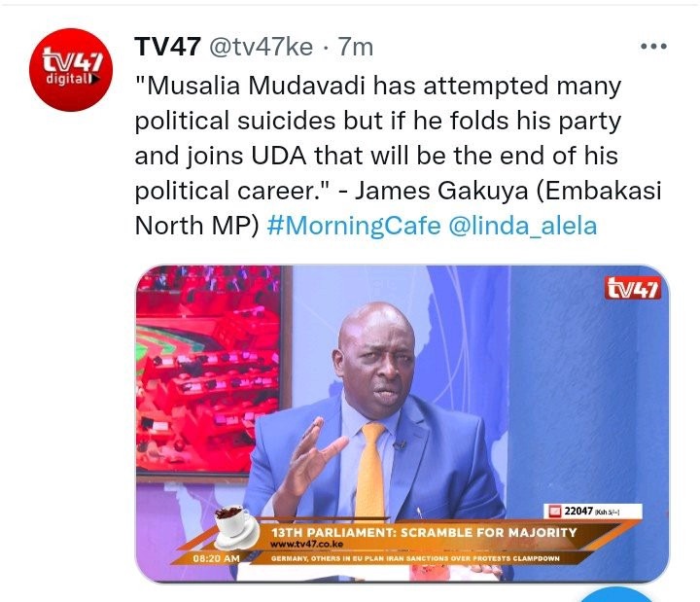Image resolution: width=700 pixels, height=602 pixels.
Task: Click the Germany news ticker strip
Action: tap(415, 558)
